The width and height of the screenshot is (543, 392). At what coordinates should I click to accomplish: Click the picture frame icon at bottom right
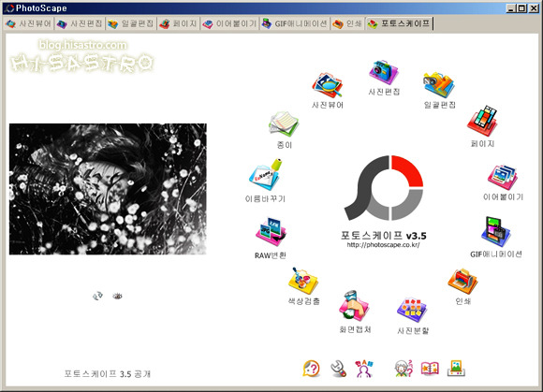456,369
